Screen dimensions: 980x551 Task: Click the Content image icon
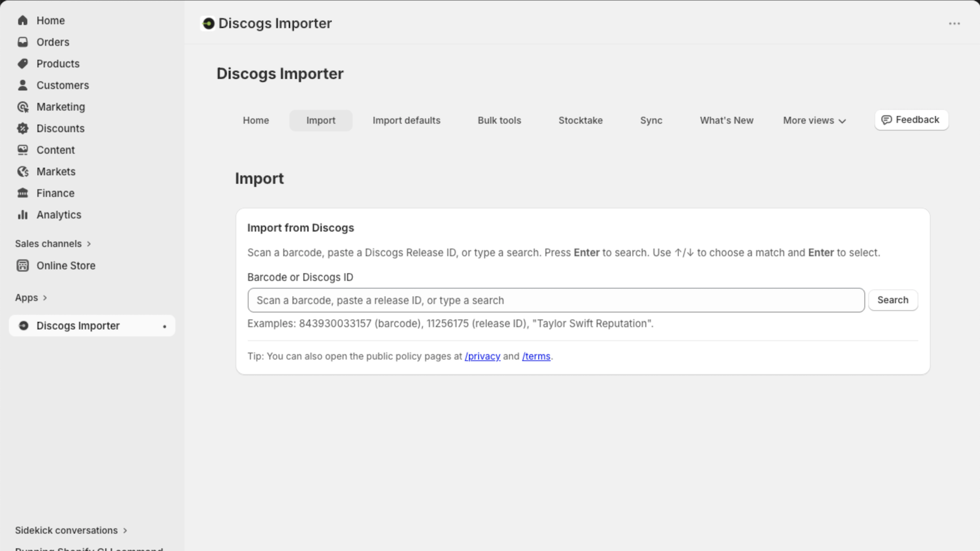[23, 150]
